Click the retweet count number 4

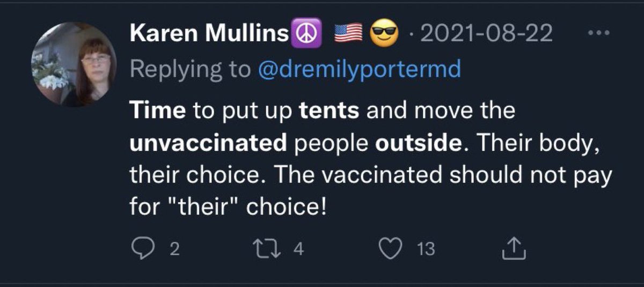(x=299, y=249)
